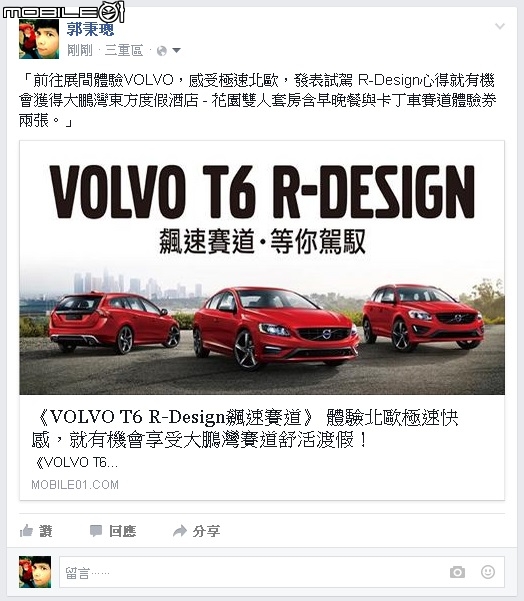Expand the audience selector arrow

(176, 50)
